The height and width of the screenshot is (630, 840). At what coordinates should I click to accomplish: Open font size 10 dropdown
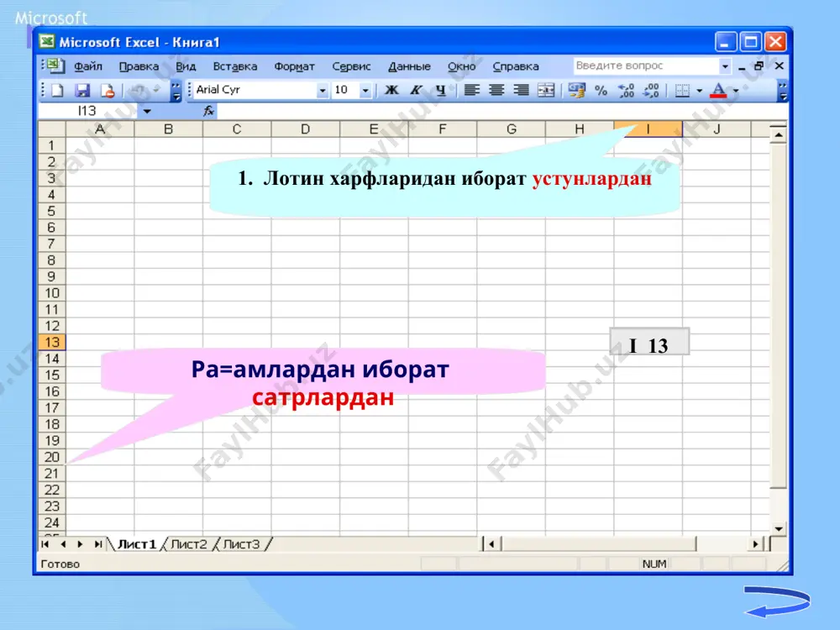tap(365, 90)
